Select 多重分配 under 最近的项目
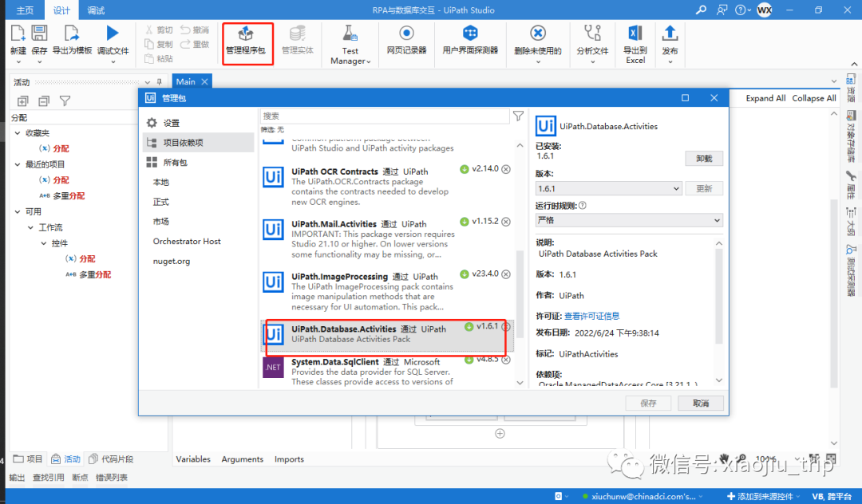Viewport: 862px width, 504px height. pos(68,195)
